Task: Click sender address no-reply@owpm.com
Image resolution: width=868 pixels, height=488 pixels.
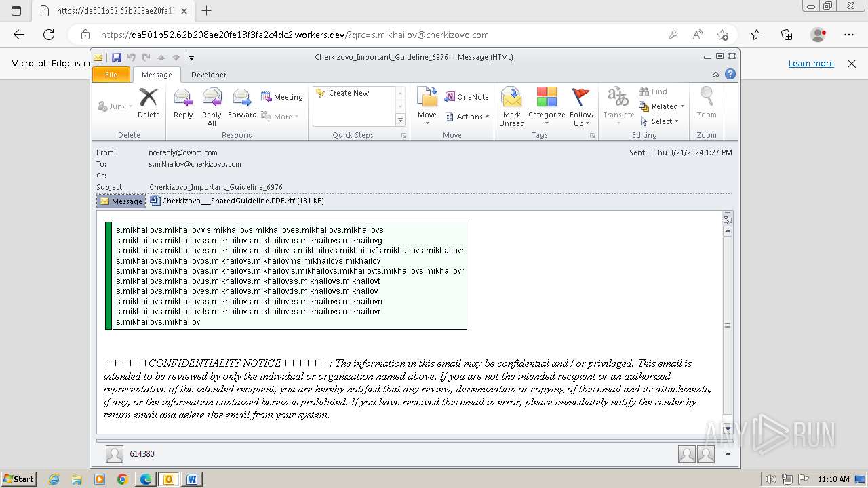Action: (x=183, y=152)
